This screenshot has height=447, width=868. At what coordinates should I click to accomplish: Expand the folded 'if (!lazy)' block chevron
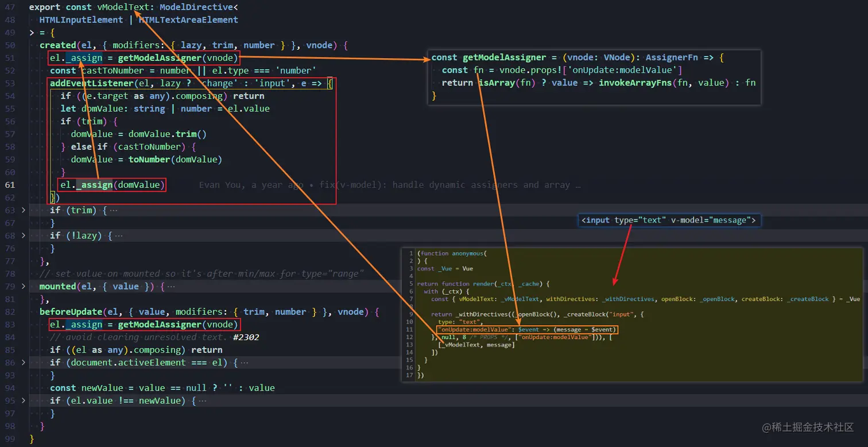click(24, 236)
